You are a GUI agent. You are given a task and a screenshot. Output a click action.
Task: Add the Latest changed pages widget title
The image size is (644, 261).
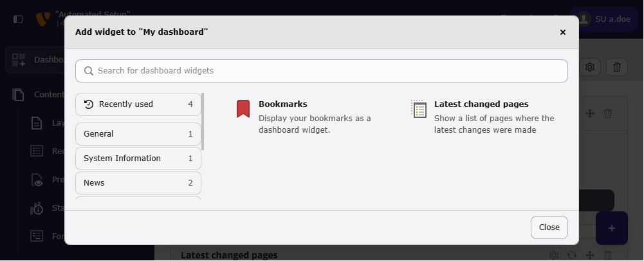(x=481, y=104)
